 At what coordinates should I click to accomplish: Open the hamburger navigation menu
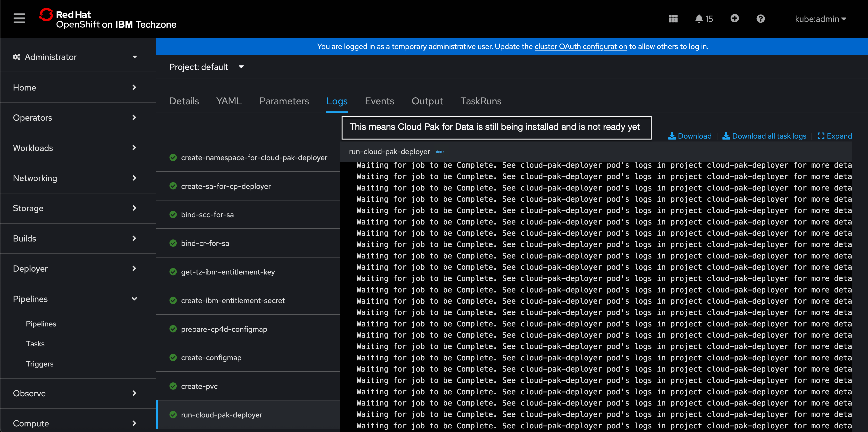tap(19, 18)
